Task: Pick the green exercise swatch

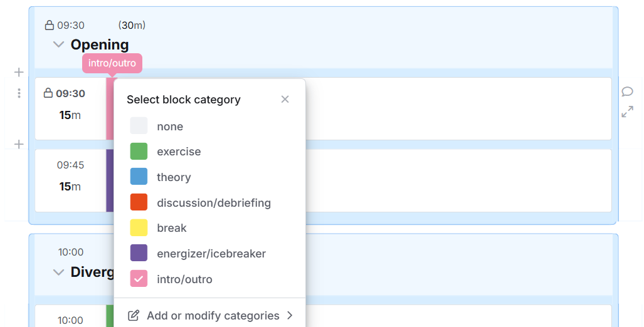Action: (x=139, y=152)
